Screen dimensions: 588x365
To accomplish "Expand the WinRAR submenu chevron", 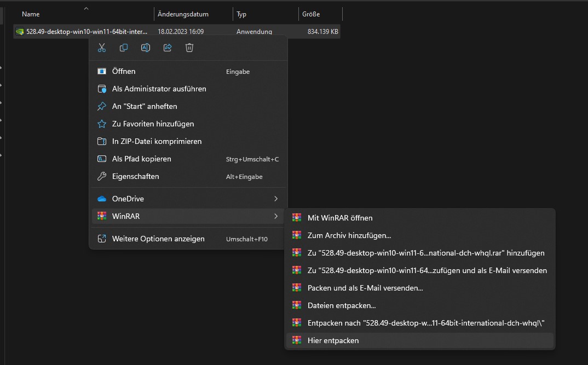I will click(x=276, y=216).
